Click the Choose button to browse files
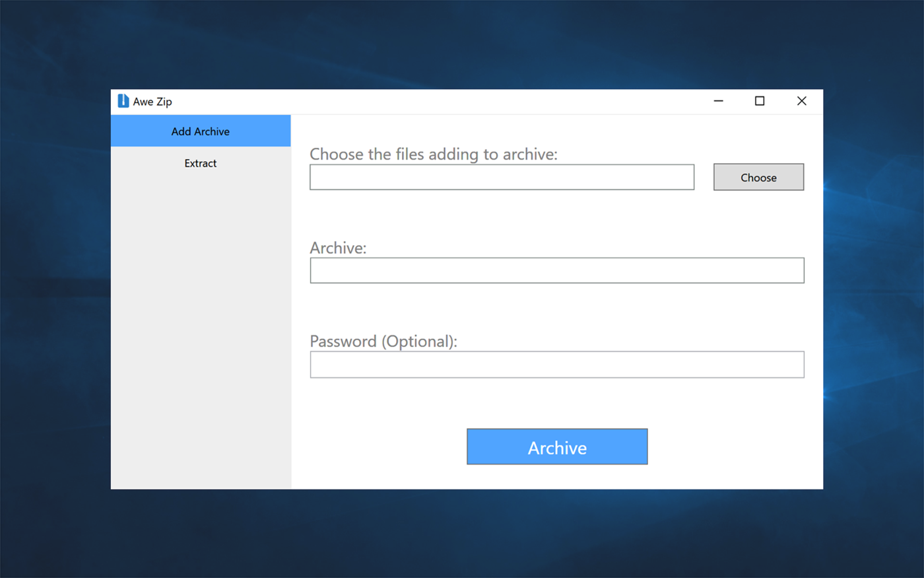The height and width of the screenshot is (578, 924). point(758,177)
